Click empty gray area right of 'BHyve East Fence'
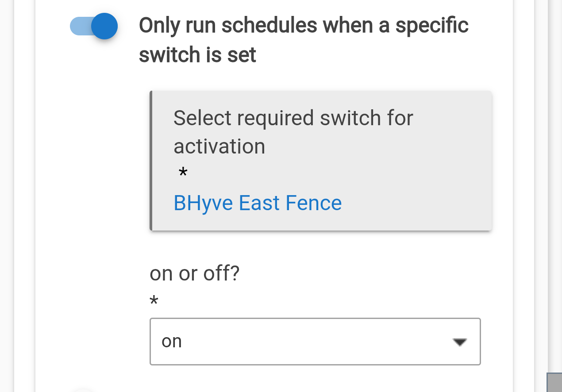The image size is (562, 392). (416, 204)
